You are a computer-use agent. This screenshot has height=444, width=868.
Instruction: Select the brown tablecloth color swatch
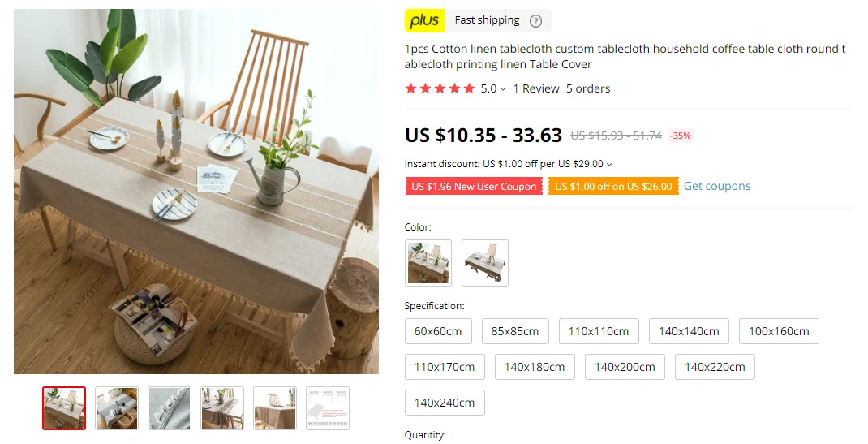(x=428, y=263)
